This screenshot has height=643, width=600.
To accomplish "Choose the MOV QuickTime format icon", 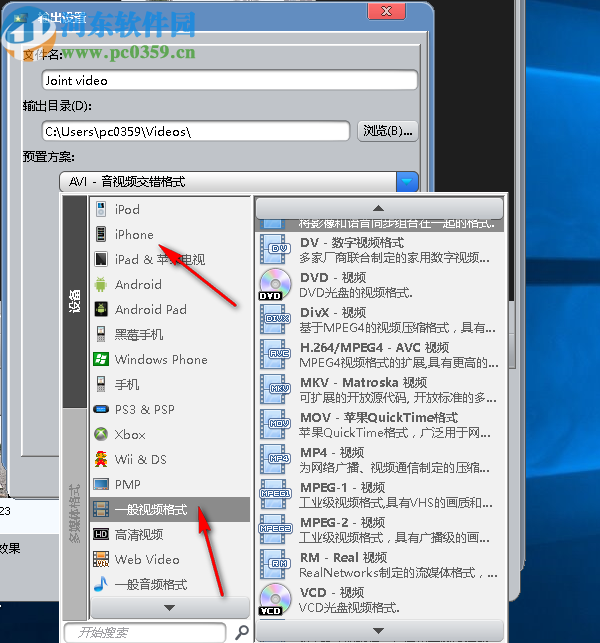I will point(275,424).
